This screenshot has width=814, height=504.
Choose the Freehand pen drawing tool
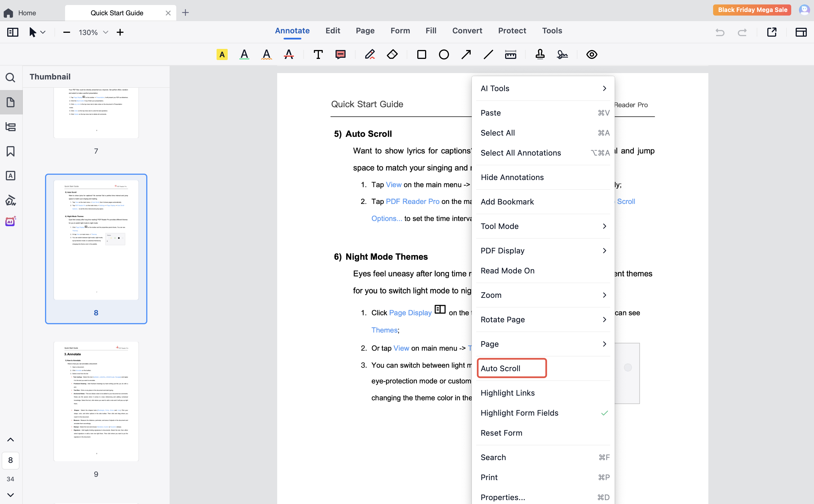[369, 54]
